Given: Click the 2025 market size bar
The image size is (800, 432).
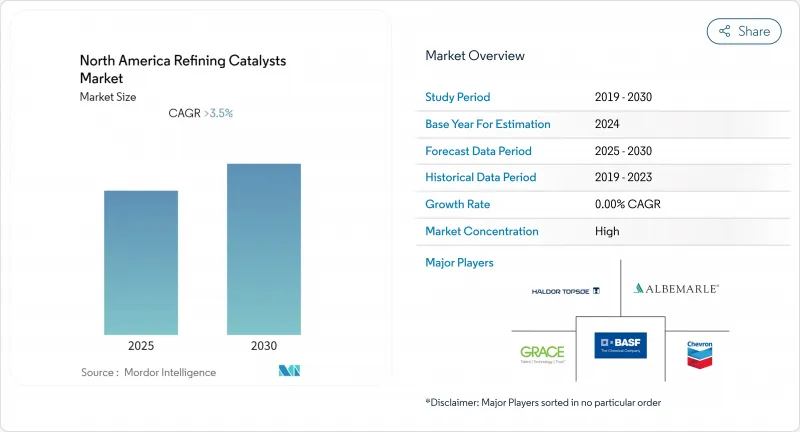Looking at the screenshot, I should [x=141, y=263].
